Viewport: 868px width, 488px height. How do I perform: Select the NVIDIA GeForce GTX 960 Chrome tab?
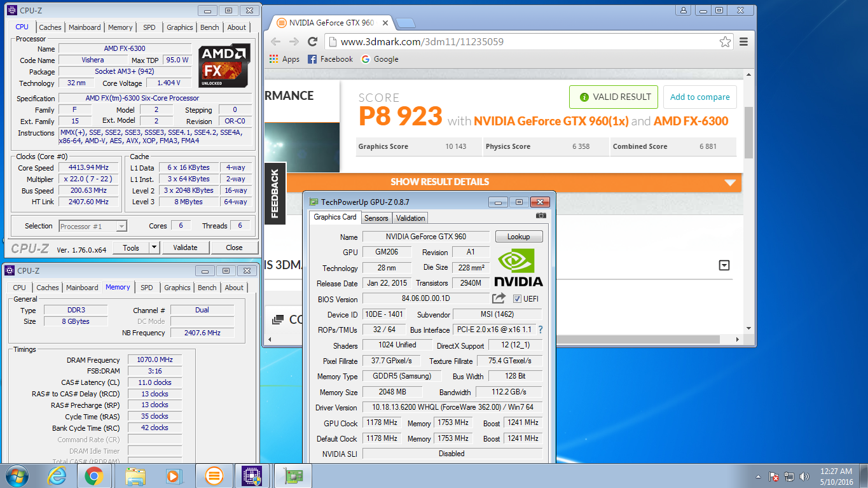(331, 22)
